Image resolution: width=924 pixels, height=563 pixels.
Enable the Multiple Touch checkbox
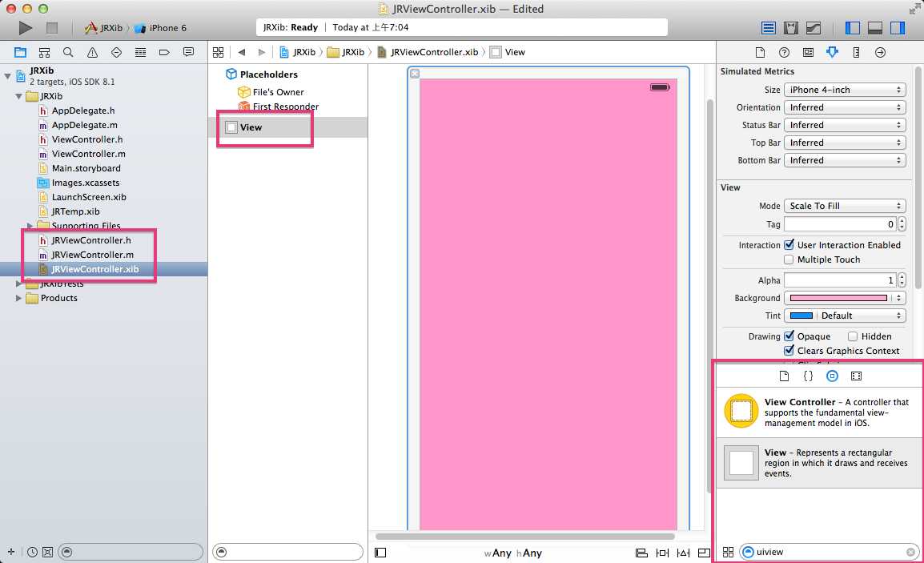click(x=789, y=259)
